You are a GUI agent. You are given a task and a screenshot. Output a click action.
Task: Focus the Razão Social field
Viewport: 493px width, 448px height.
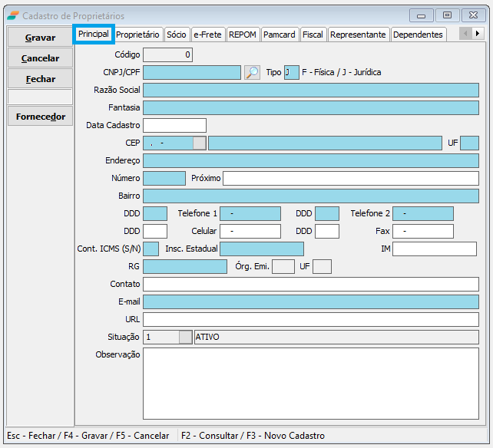pyautogui.click(x=310, y=90)
